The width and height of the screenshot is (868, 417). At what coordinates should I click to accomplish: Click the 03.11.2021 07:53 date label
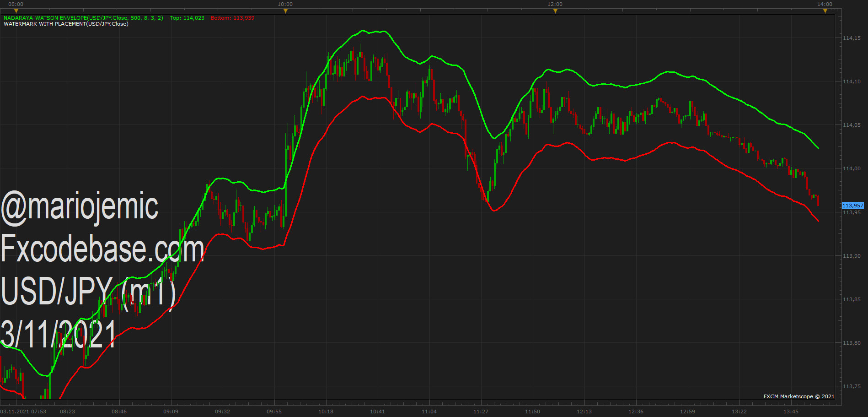[x=23, y=412]
